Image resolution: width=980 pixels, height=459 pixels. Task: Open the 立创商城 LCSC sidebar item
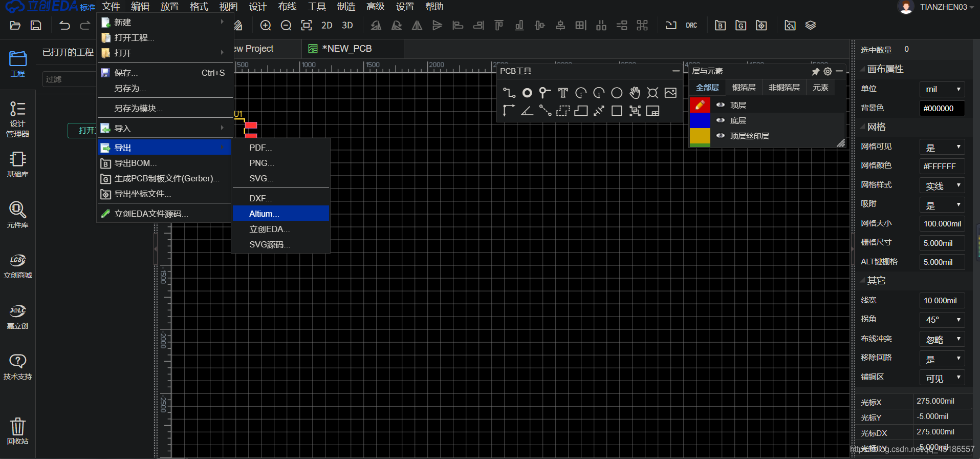[x=17, y=266]
